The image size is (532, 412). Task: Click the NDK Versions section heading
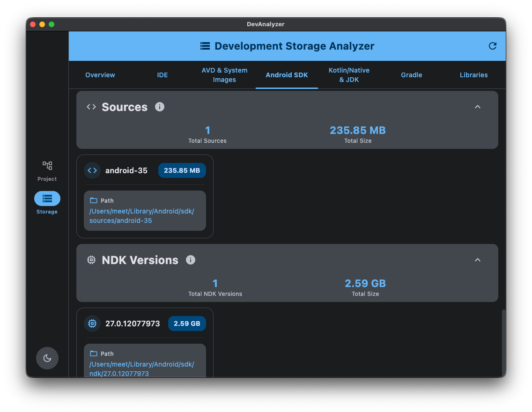pyautogui.click(x=140, y=260)
